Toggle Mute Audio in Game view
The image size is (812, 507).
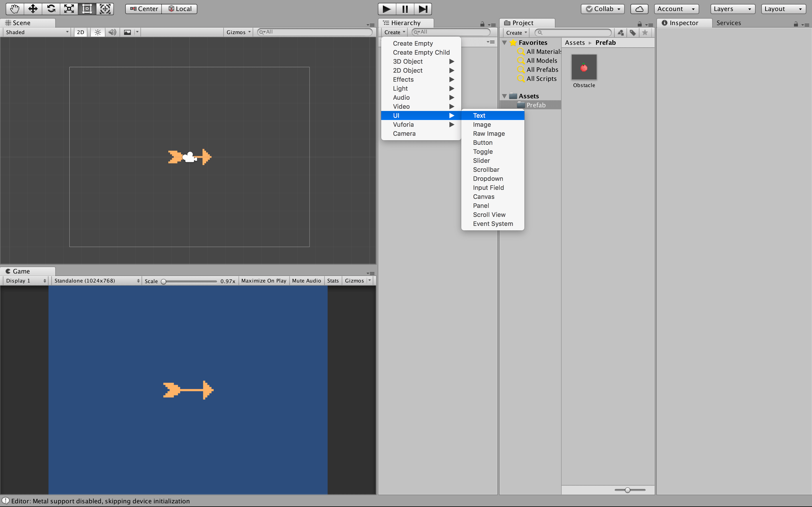coord(306,280)
